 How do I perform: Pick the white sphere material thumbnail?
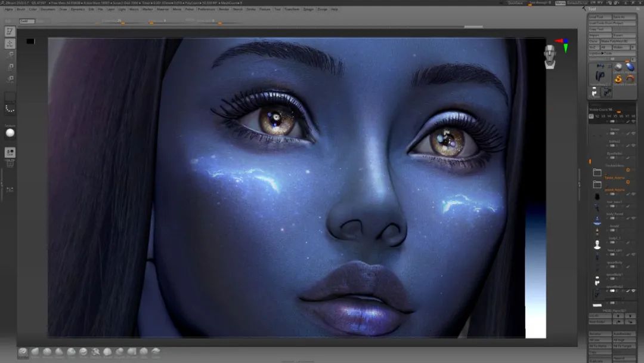pyautogui.click(x=10, y=133)
